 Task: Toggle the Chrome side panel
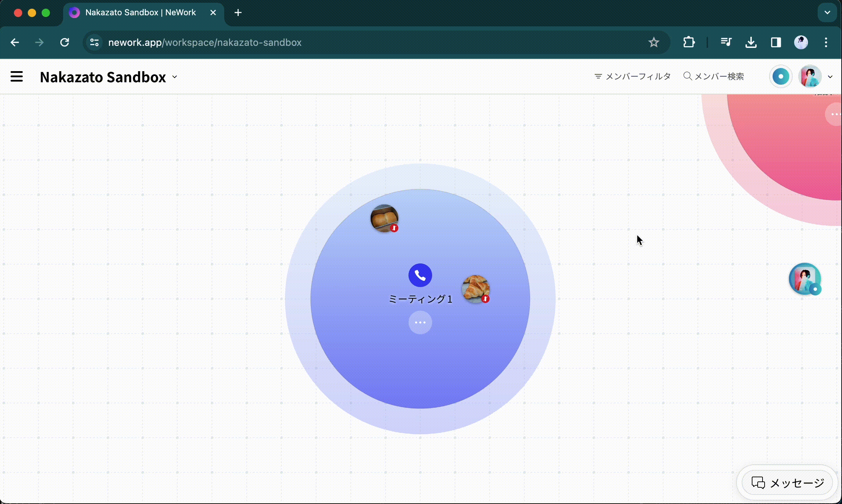point(776,42)
